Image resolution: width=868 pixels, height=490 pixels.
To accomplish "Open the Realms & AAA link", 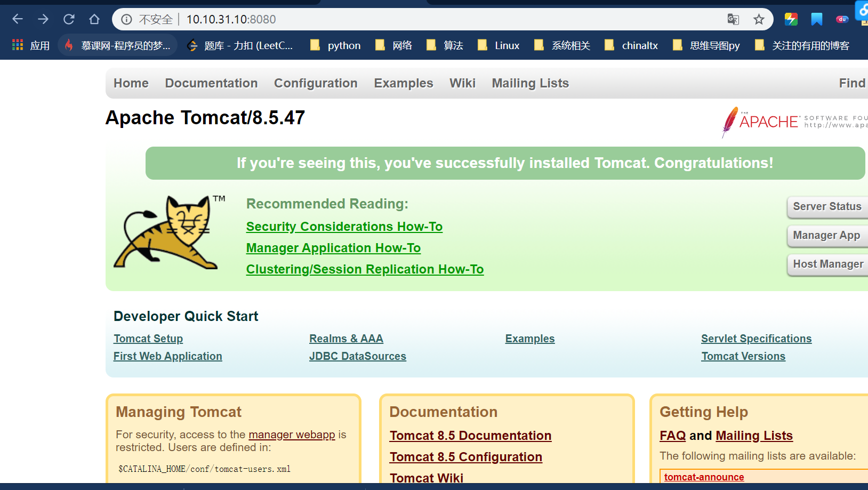I will [346, 339].
